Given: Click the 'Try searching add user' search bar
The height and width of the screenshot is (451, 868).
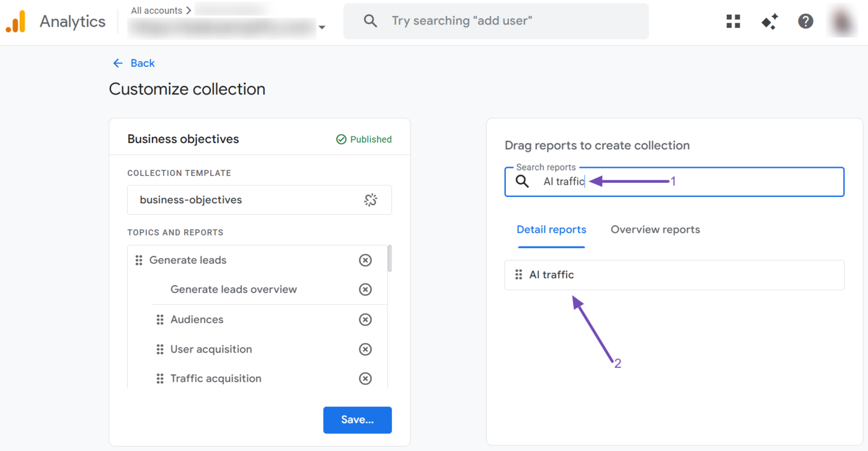Looking at the screenshot, I should 496,20.
